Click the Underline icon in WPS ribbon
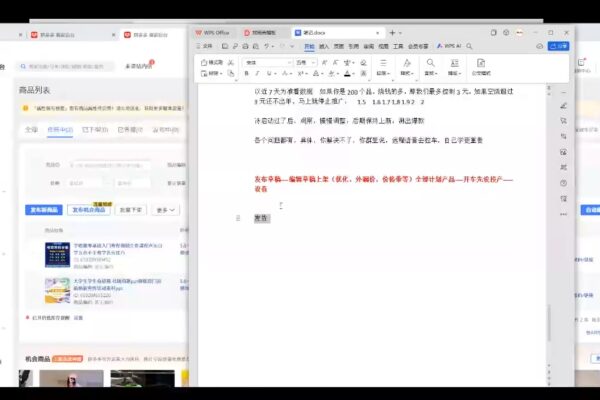Viewport: 600px width, 400px height. (269, 73)
